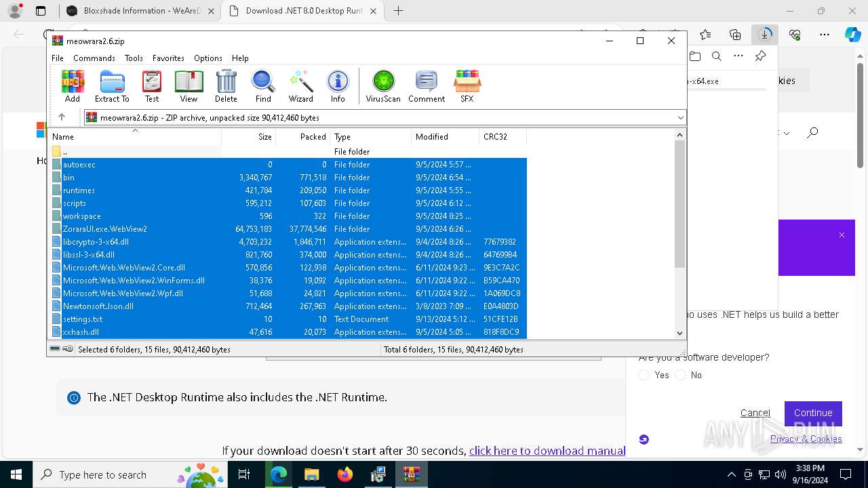Select Microsoft.Web.WebView2.Wpf.dll file
Image resolution: width=868 pixels, height=488 pixels.
[x=288, y=293]
